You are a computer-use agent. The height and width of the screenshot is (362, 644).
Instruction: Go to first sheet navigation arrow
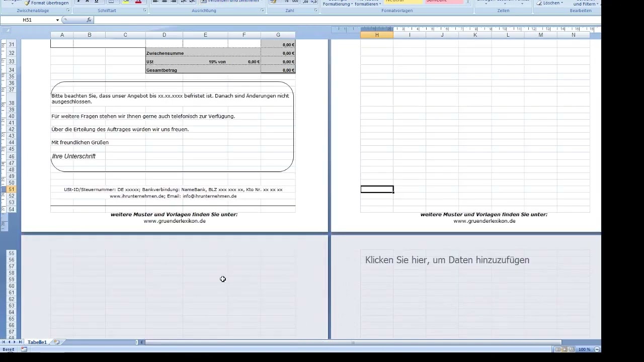[4, 342]
